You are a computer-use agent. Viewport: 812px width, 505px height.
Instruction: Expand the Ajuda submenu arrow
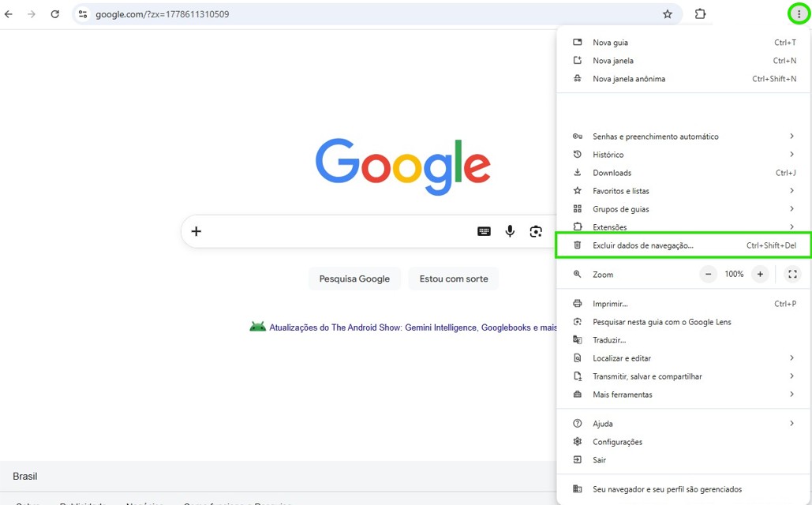pos(791,423)
